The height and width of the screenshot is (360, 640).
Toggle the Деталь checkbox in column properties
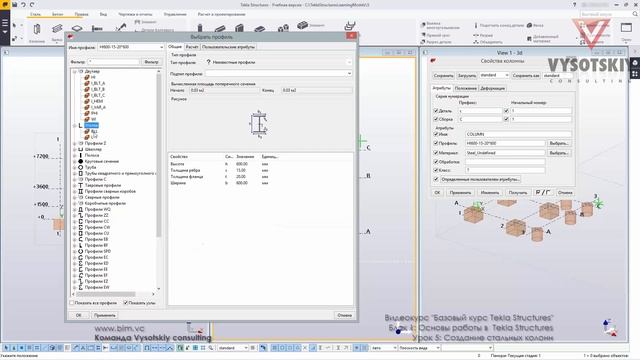coord(436,111)
